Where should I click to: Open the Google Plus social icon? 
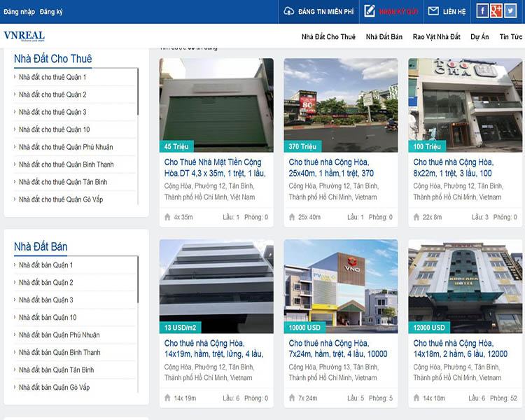[x=496, y=10]
